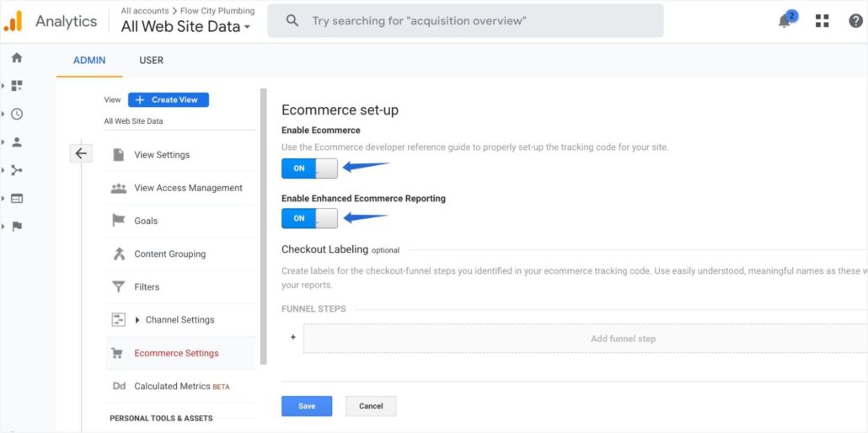Screen dimensions: 868x433
Task: Open the Customization dashboard icon in sidebar
Action: [x=17, y=86]
